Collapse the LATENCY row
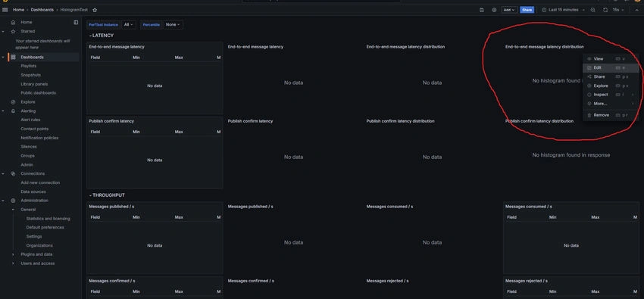Viewport: 644px width, 299px height. (102, 36)
